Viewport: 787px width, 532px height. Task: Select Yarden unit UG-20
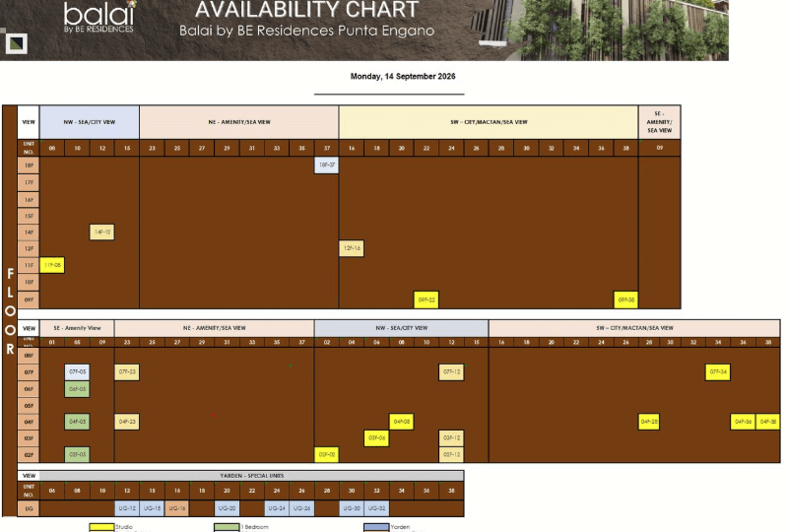[227, 508]
